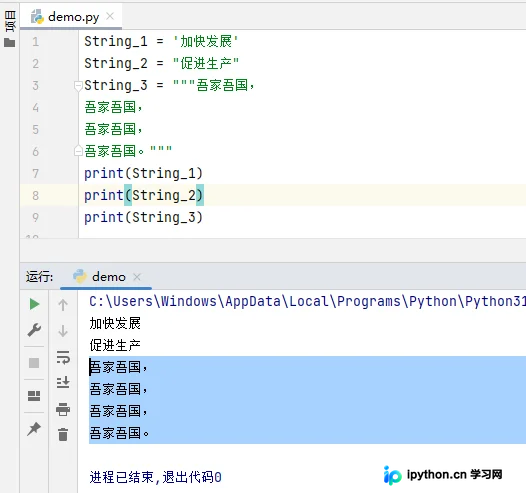Click the last highlighted output line 吾家吾国。

coord(119,433)
